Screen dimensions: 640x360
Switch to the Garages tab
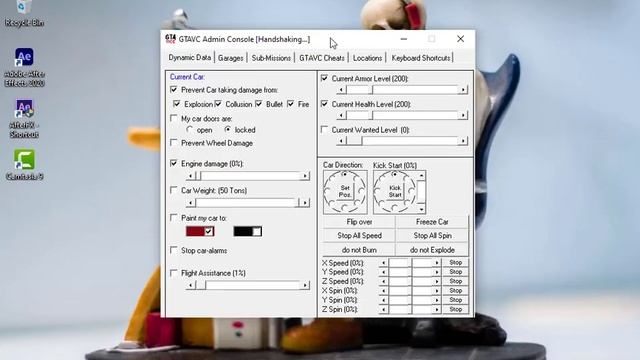click(231, 58)
